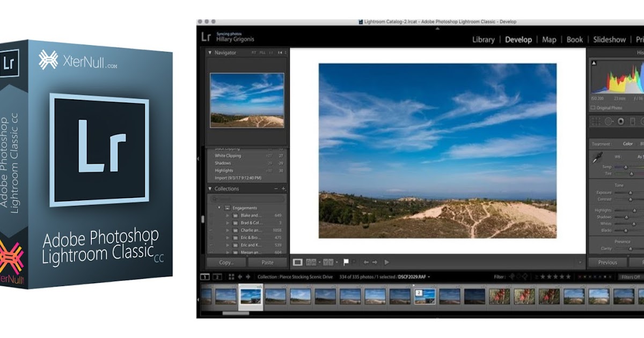
Task: Click the filmstrip horizontal scrollbar
Action: click(236, 313)
